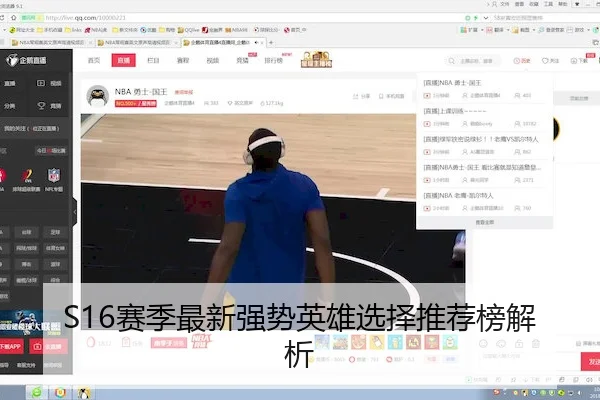Click 查看全部 at history list bottom
600x400 pixels.
coord(484,222)
